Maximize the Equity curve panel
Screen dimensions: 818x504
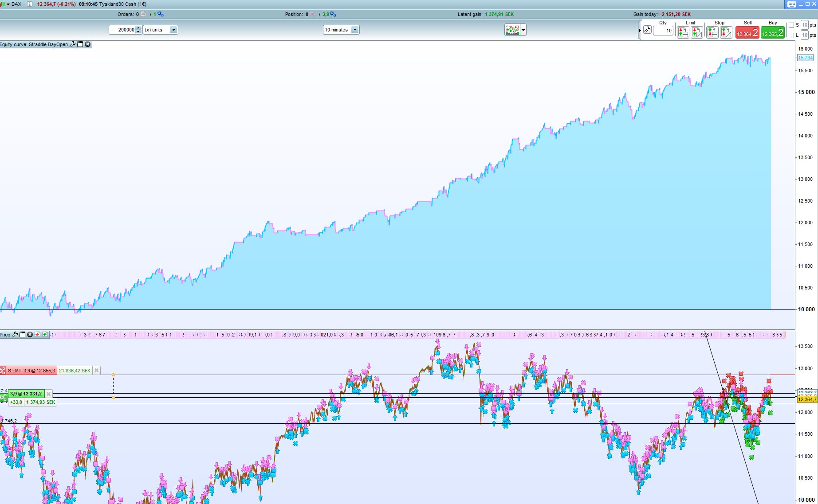coord(80,44)
